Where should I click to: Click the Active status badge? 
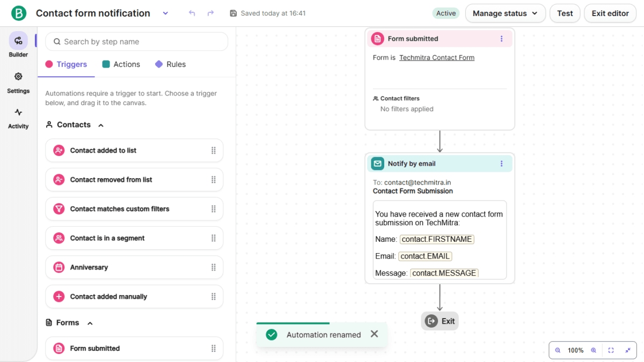tap(446, 13)
